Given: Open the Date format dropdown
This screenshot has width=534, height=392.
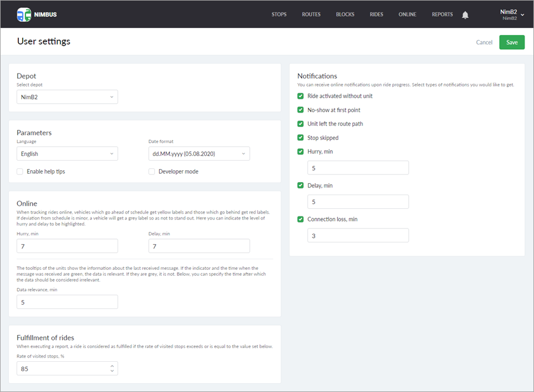Looking at the screenshot, I should (199, 154).
